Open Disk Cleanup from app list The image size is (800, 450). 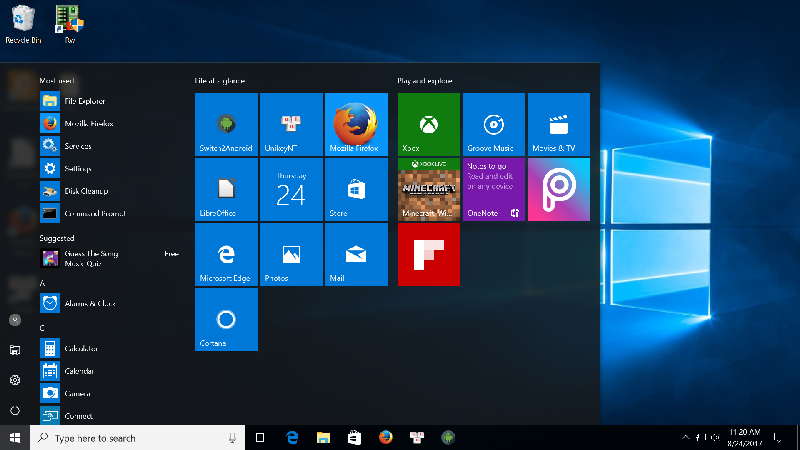click(x=110, y=191)
